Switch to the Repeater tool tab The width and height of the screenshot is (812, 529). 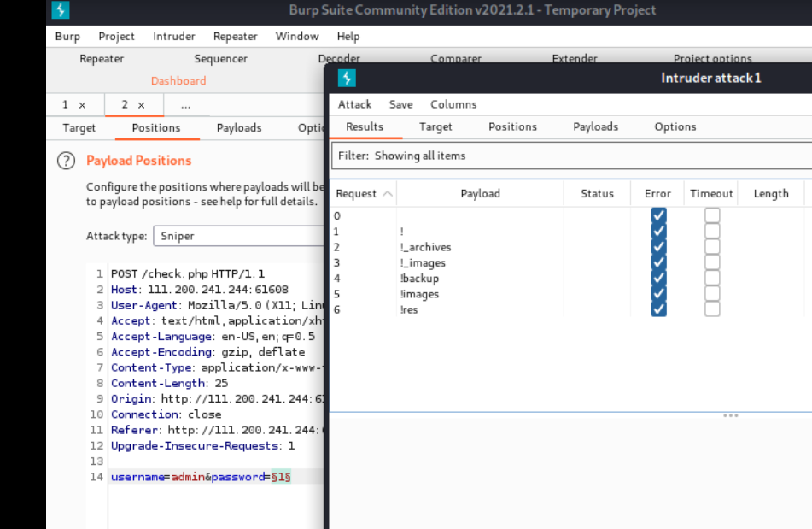tap(102, 59)
